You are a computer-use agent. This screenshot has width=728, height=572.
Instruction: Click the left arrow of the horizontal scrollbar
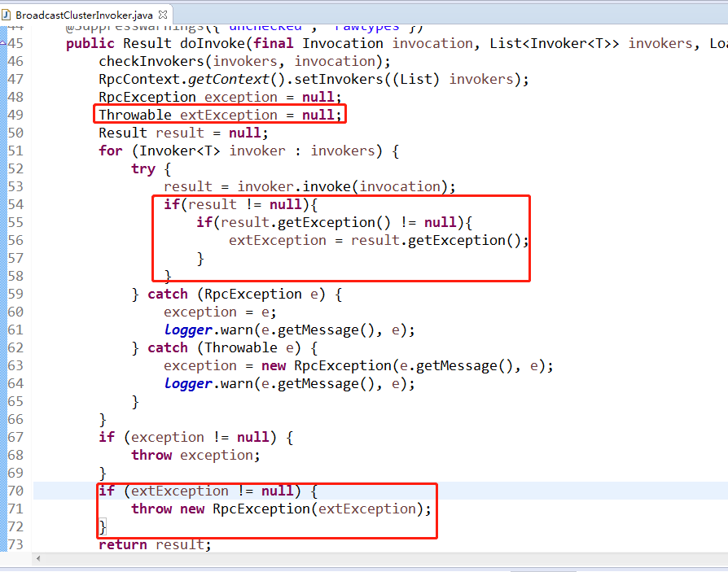click(x=38, y=558)
